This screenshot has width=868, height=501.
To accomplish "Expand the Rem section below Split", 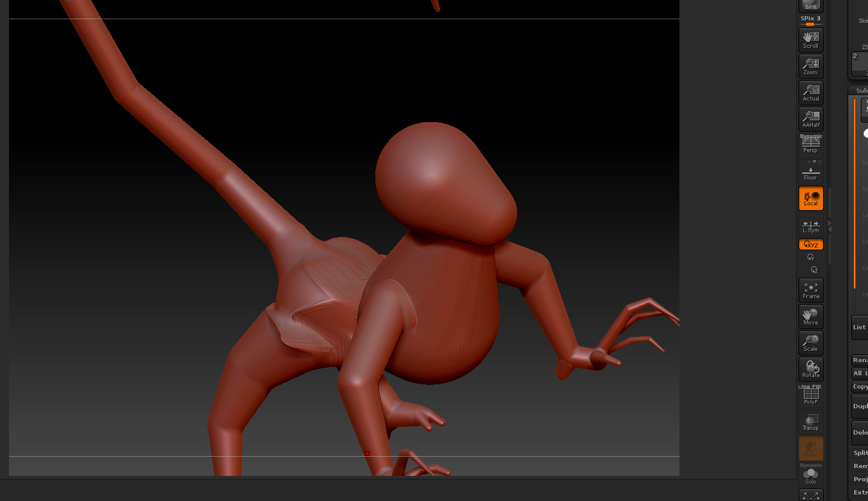I will [860, 466].
